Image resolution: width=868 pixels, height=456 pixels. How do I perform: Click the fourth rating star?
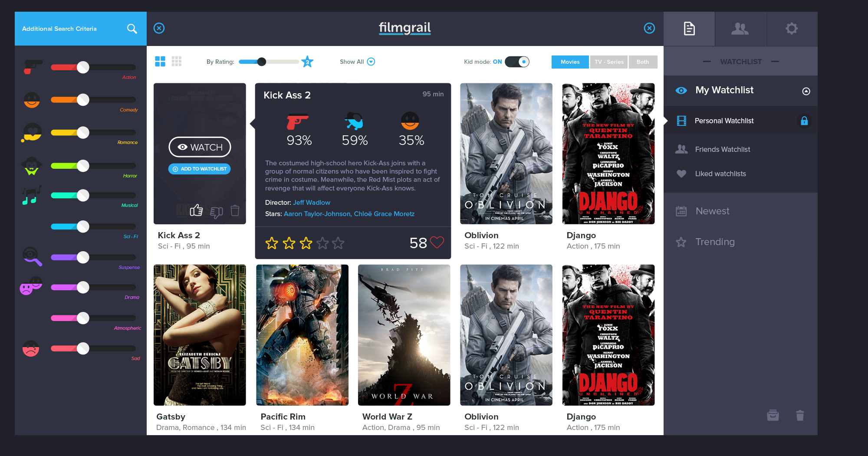pos(322,243)
